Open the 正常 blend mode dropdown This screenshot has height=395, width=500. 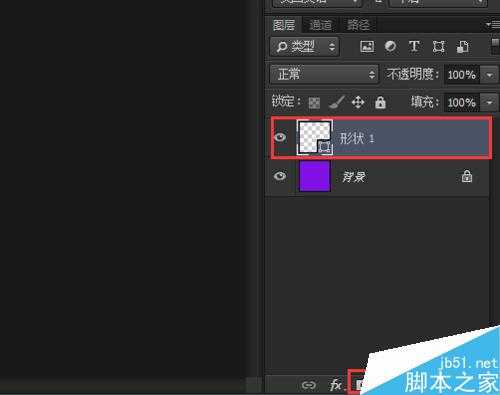324,74
